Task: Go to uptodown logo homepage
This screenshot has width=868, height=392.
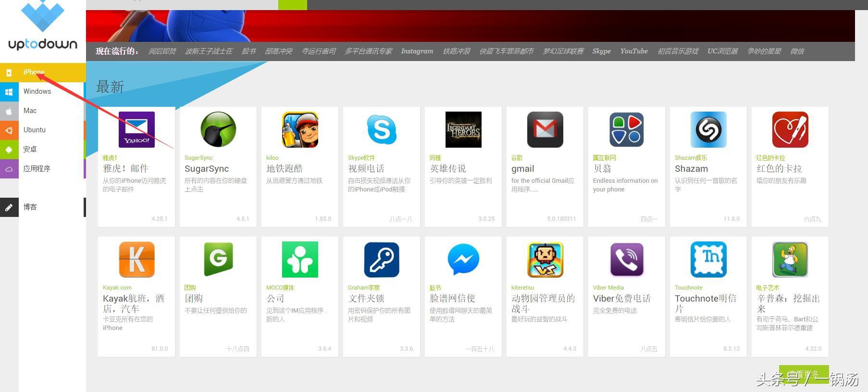Action: 43,25
